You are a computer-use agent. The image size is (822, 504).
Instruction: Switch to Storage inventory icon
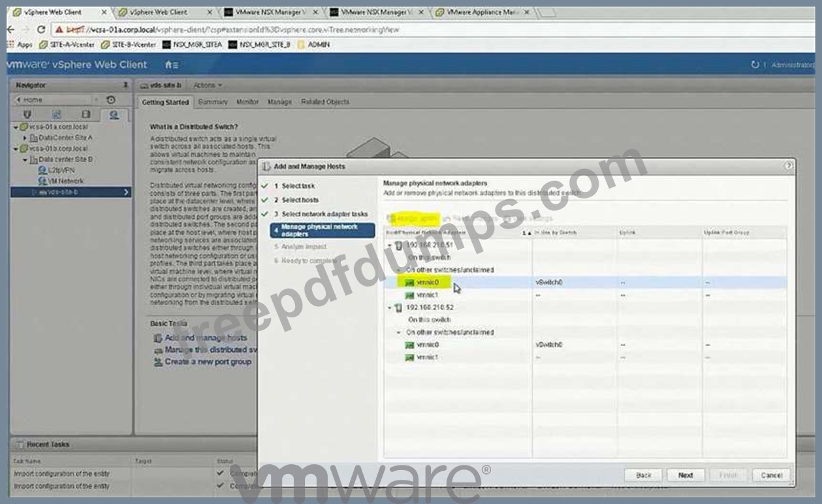pyautogui.click(x=87, y=114)
